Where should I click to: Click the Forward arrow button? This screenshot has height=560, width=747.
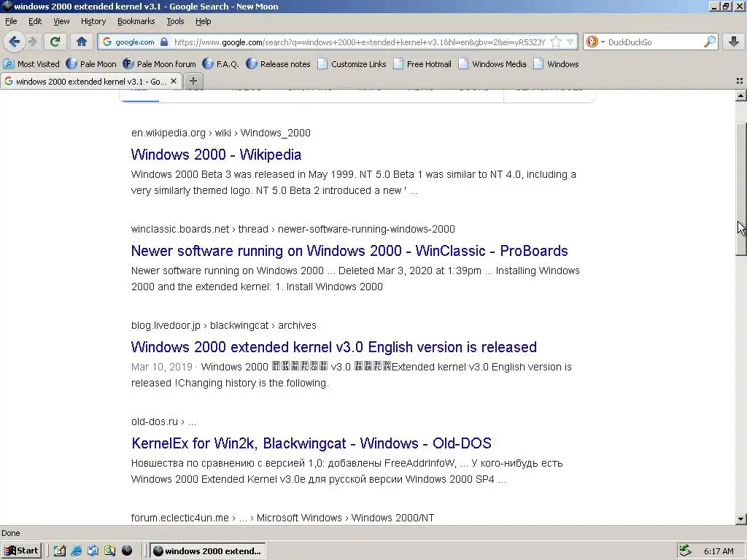pyautogui.click(x=32, y=42)
